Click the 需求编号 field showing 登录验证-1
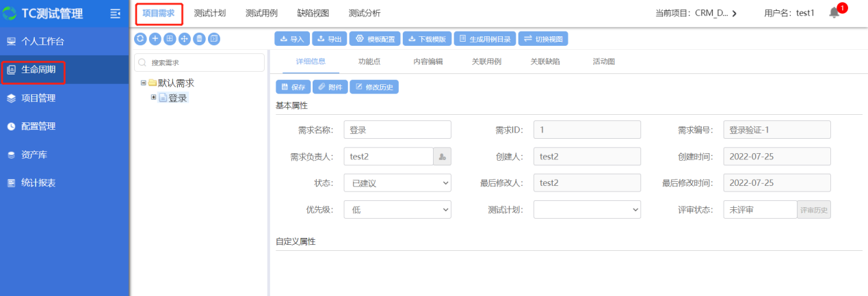The height and width of the screenshot is (296, 868). pyautogui.click(x=777, y=130)
